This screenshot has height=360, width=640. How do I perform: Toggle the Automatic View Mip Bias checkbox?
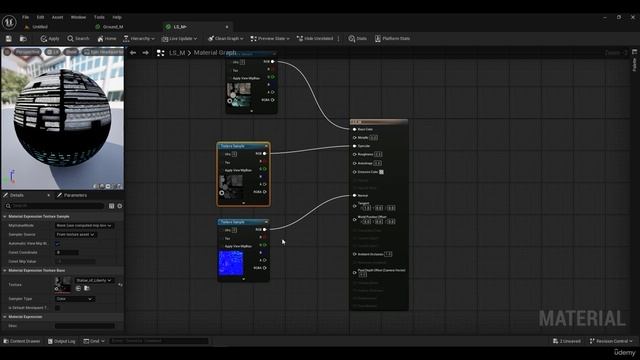[58, 243]
